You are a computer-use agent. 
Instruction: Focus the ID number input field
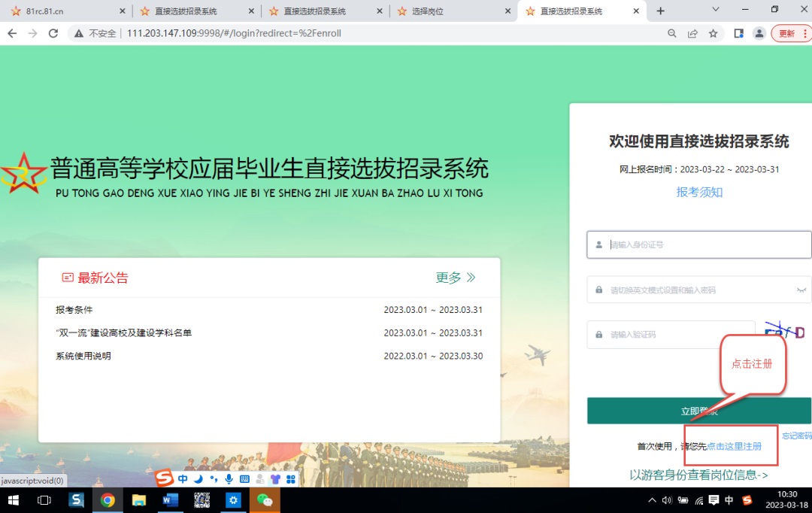click(x=699, y=244)
